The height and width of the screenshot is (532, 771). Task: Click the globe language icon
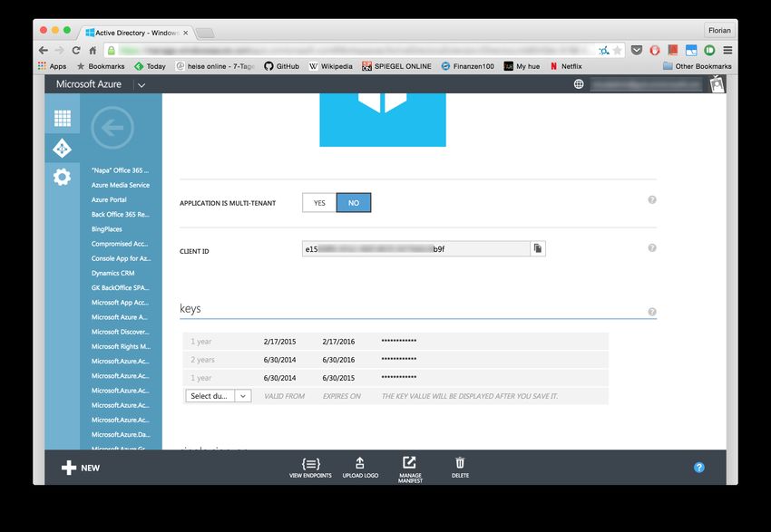579,84
